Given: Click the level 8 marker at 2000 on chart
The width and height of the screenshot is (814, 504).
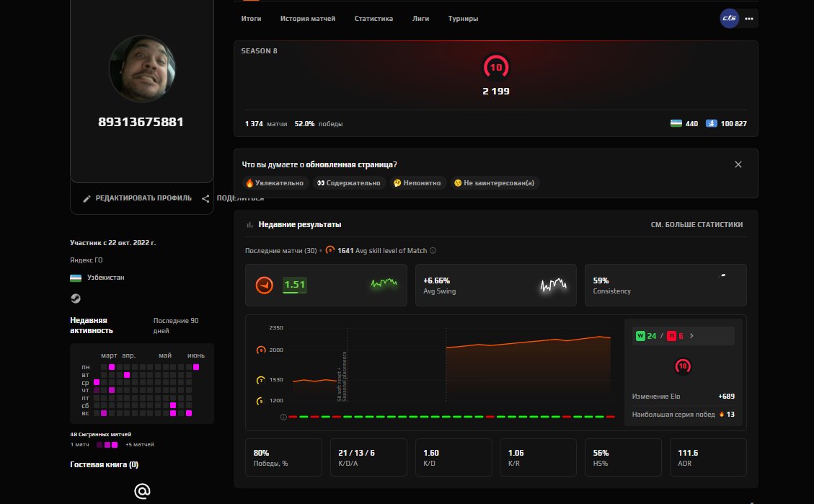Looking at the screenshot, I should tap(261, 350).
